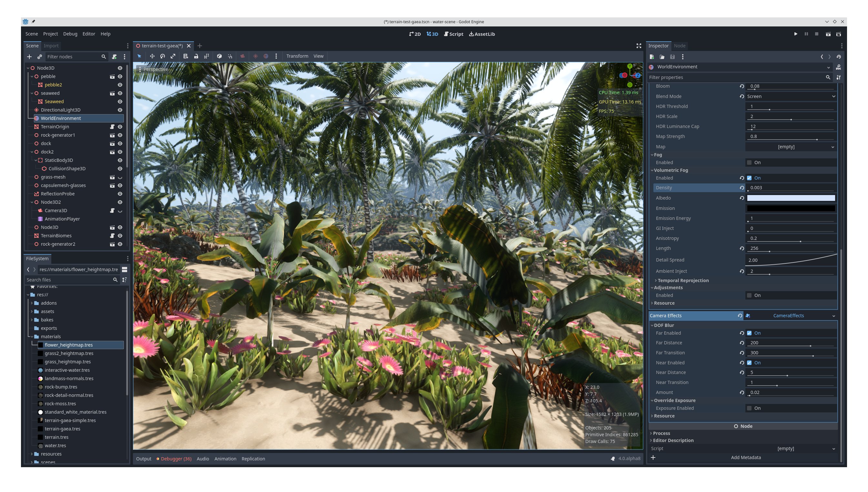Pick the volumetric fog Albedo color swatch
The image size is (868, 492).
pyautogui.click(x=791, y=198)
